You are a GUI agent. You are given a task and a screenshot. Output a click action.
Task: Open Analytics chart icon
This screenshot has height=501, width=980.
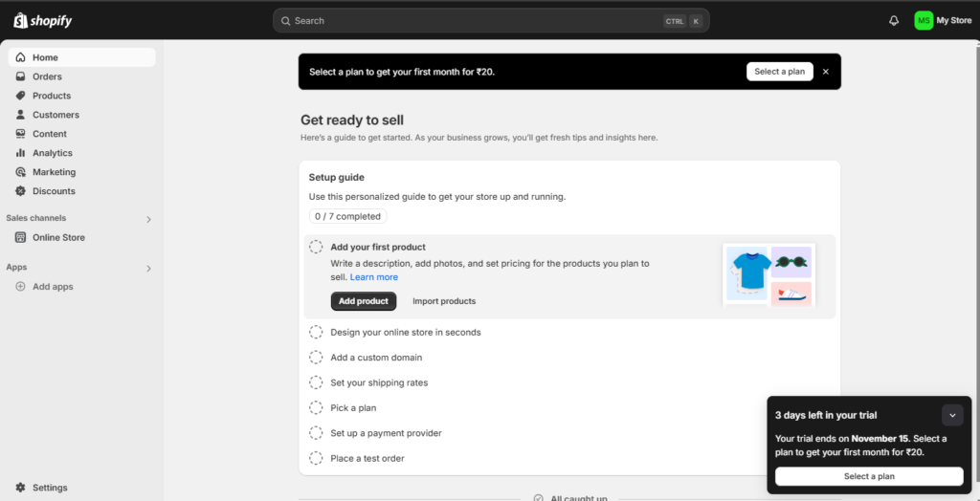pos(21,153)
